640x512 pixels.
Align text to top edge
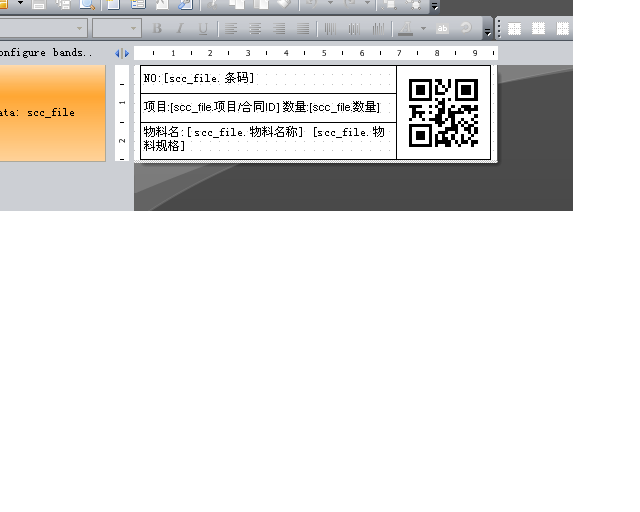(330, 29)
